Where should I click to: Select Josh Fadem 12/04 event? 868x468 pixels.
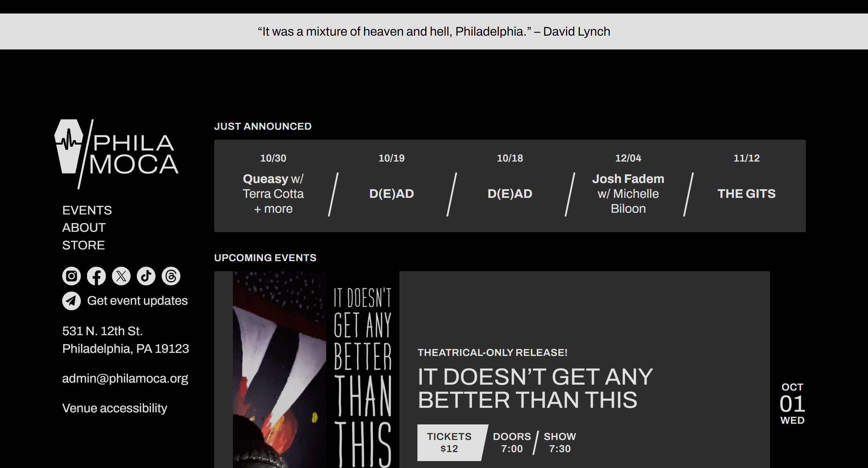pyautogui.click(x=628, y=186)
